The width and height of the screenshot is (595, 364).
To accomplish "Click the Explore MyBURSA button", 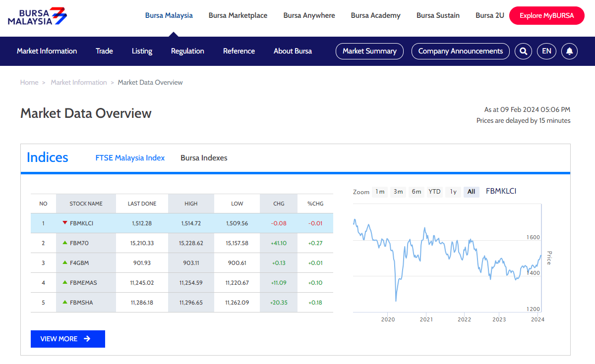I will [x=546, y=15].
